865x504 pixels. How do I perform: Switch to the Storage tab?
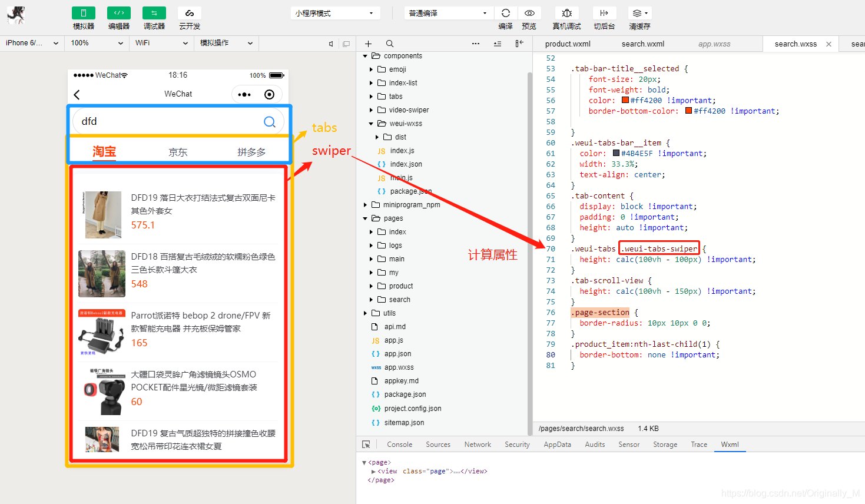click(x=665, y=445)
